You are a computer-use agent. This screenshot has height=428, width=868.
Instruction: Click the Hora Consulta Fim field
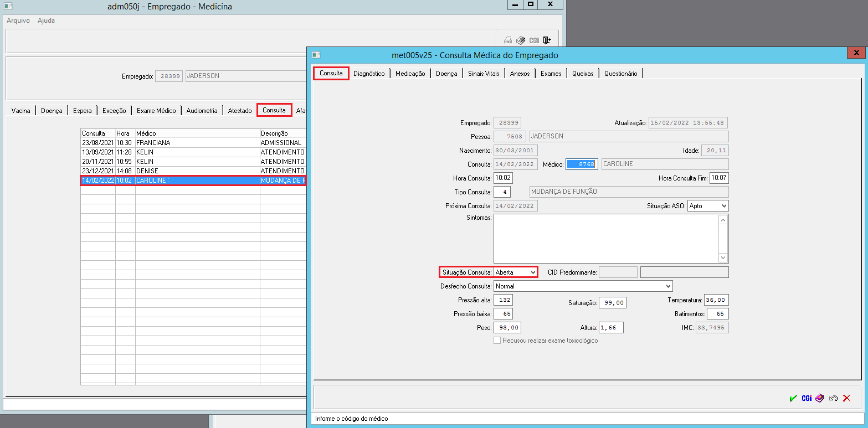(719, 178)
